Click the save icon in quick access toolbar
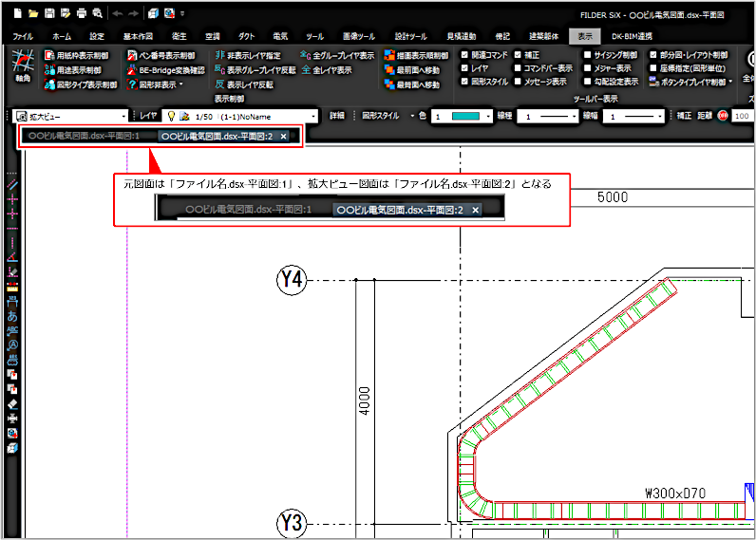756x540 pixels. (48, 14)
